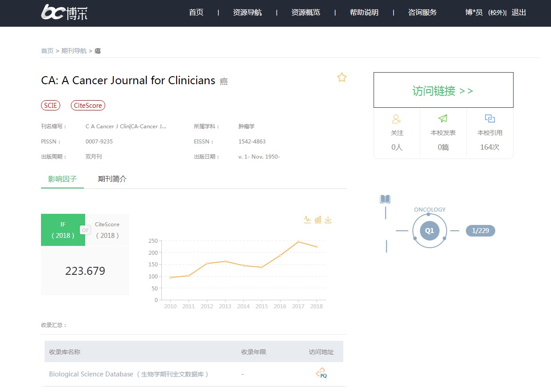Click the star favorite icon
551x392 pixels.
342,78
